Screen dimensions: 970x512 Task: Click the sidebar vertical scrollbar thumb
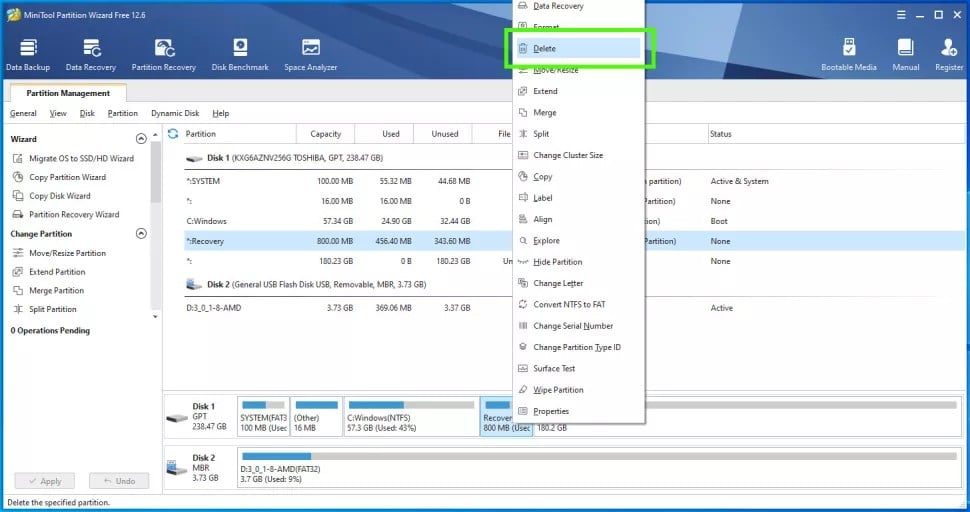155,172
